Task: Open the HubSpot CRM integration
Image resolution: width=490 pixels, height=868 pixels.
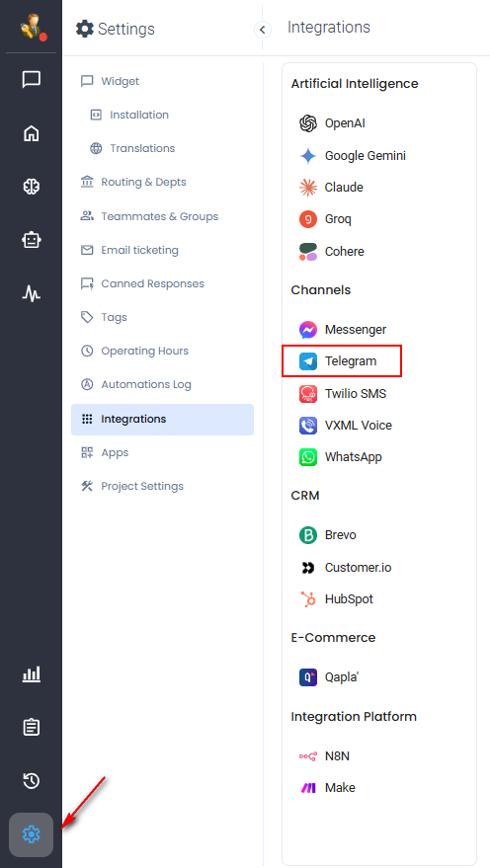Action: (x=336, y=599)
